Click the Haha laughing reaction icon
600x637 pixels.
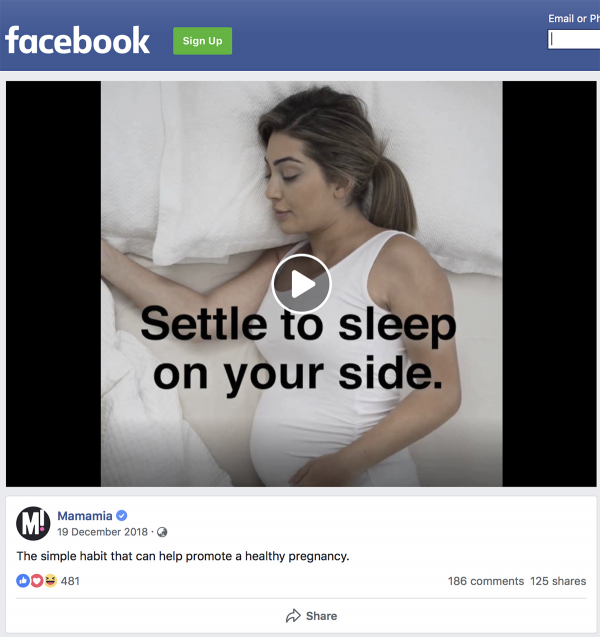coord(50,581)
